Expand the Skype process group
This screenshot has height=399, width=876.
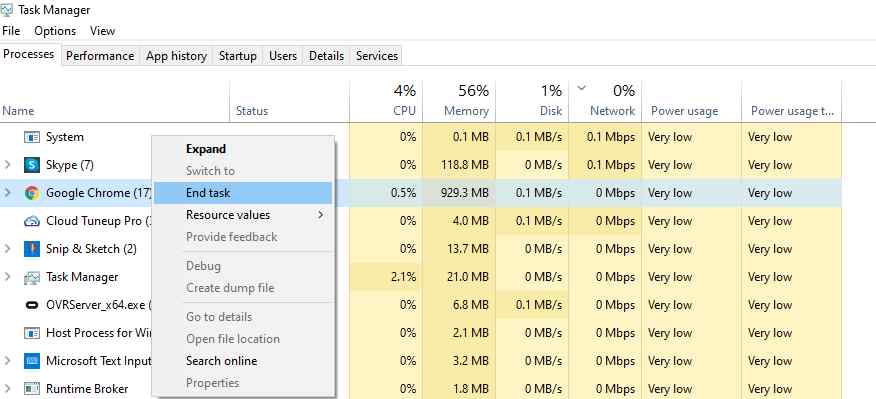(7, 165)
